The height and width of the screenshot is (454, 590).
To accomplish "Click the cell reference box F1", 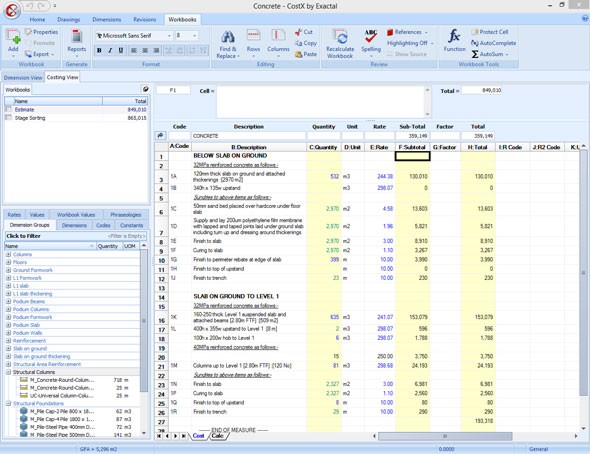I will pyautogui.click(x=173, y=90).
